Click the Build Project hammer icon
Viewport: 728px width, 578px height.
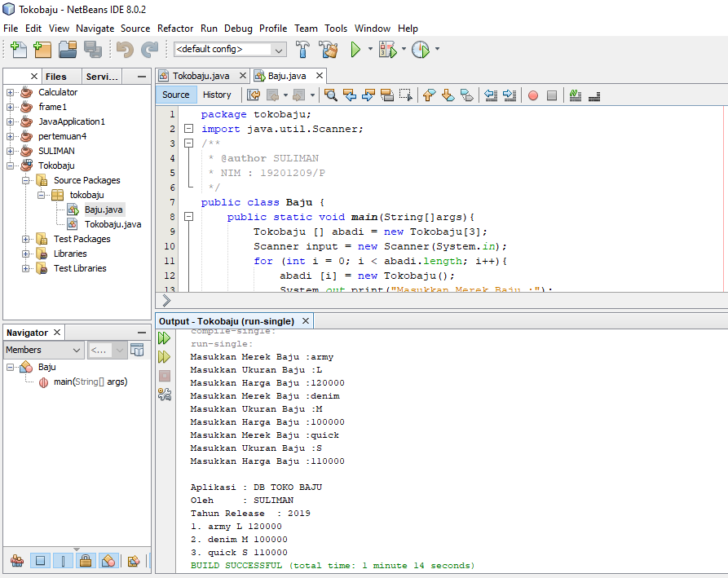pos(303,50)
